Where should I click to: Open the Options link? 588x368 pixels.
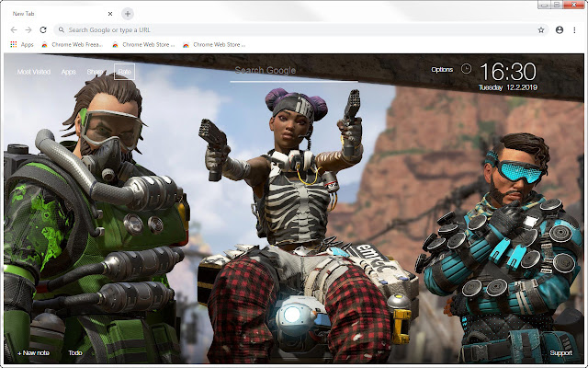click(442, 70)
